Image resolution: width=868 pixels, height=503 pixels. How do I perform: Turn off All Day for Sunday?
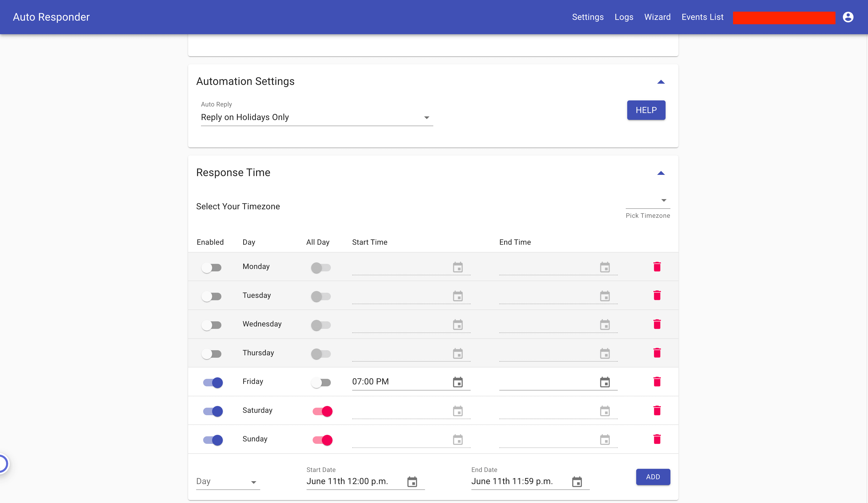point(322,440)
